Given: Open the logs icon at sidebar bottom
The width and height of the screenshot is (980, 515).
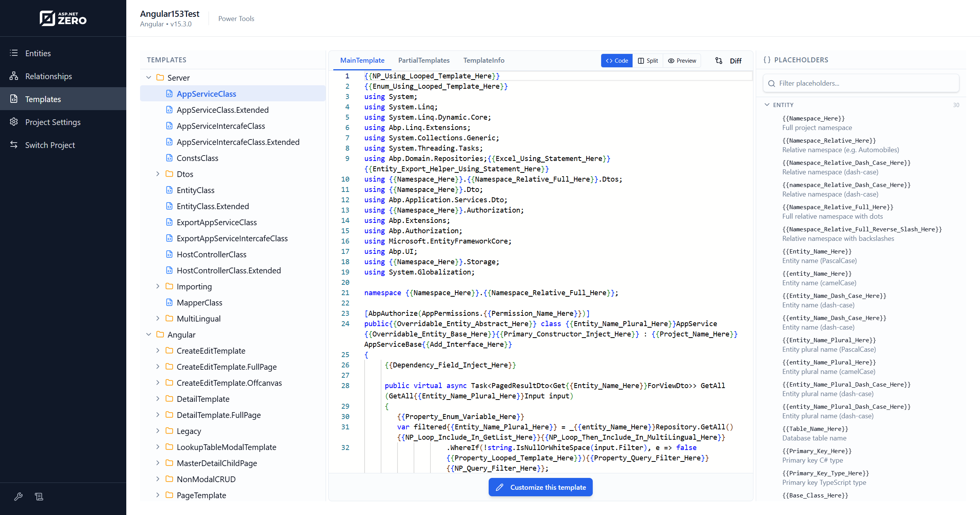Looking at the screenshot, I should [x=39, y=497].
